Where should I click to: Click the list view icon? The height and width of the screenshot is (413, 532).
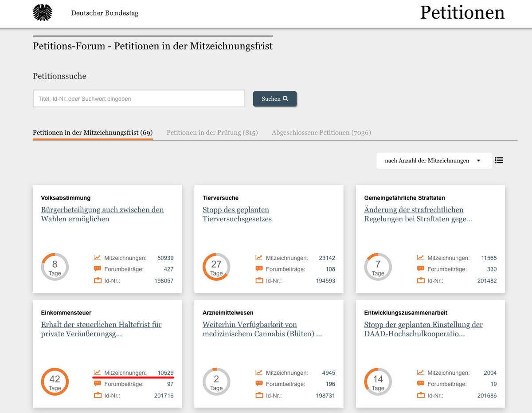coord(499,161)
